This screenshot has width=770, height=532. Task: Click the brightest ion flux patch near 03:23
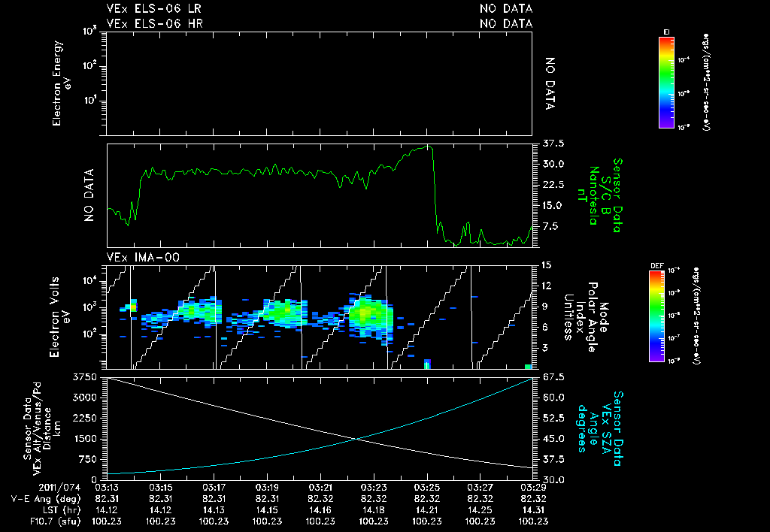[365, 313]
